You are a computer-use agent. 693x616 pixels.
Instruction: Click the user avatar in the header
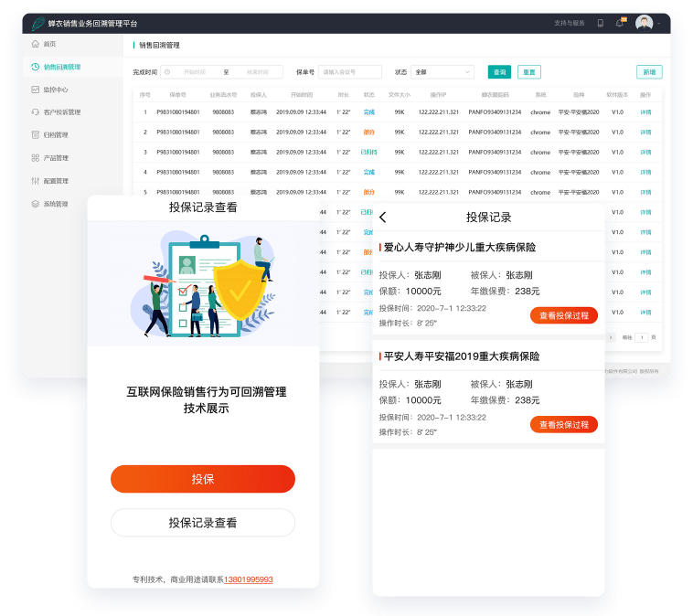(644, 23)
